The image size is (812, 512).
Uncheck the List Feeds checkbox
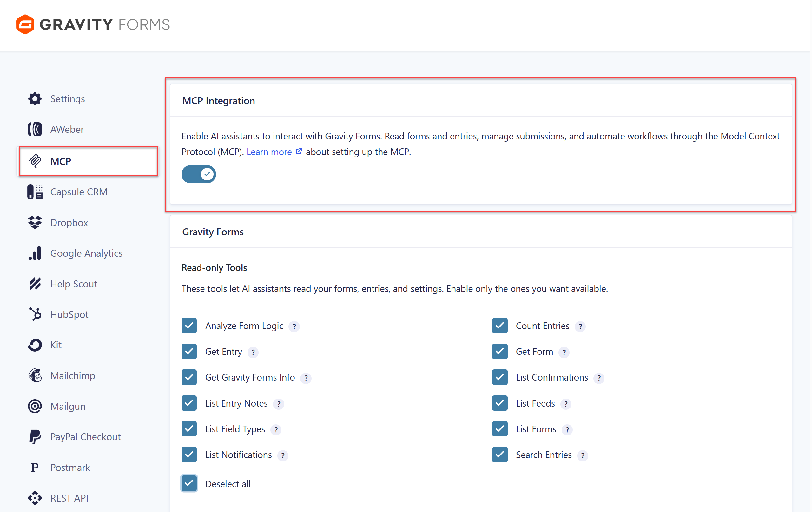(500, 403)
